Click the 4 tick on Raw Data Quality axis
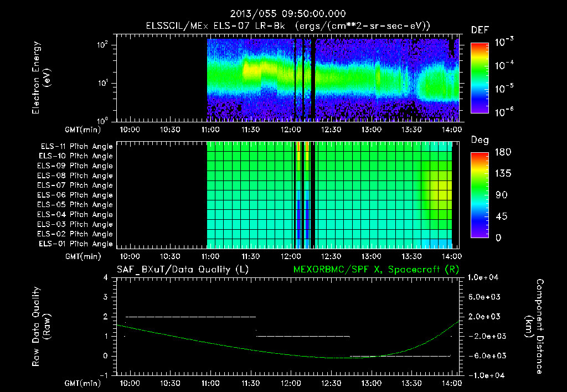 [106, 277]
